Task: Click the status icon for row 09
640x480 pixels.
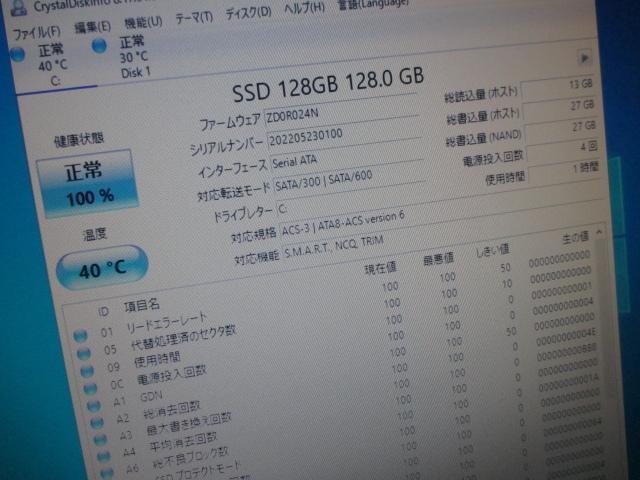Action: (x=87, y=371)
